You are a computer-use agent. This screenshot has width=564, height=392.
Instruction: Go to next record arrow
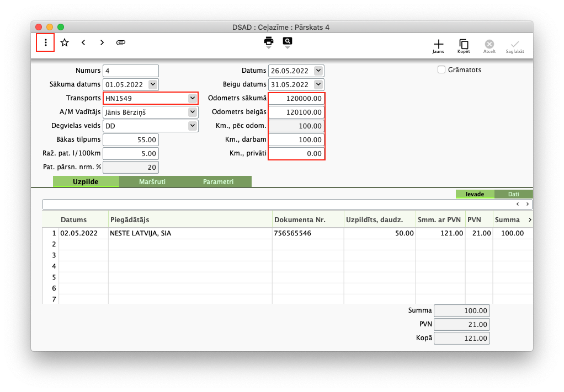tap(102, 42)
